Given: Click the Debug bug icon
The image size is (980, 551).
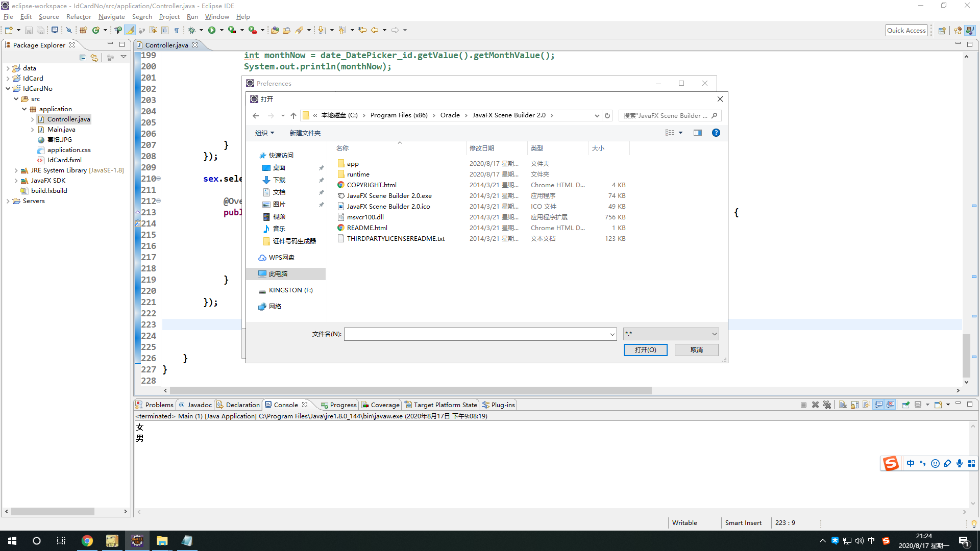Looking at the screenshot, I should coord(191,30).
